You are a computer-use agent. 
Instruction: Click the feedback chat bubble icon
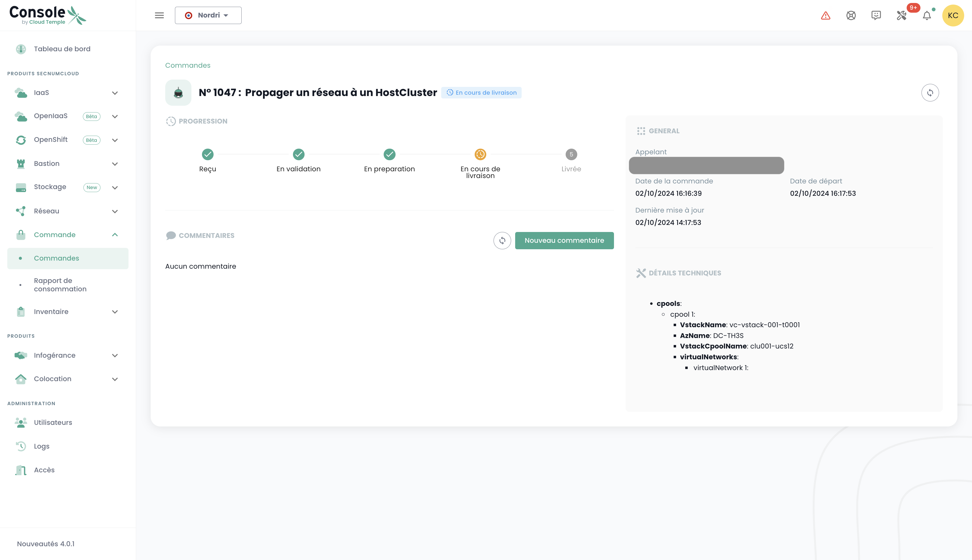pos(876,15)
